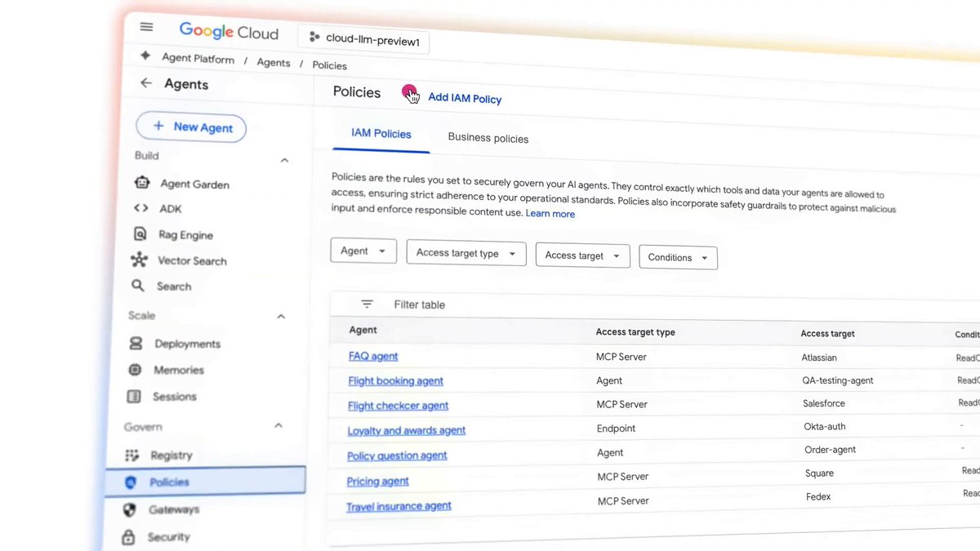Open the Conditions filter dropdown
980x551 pixels.
coord(678,257)
